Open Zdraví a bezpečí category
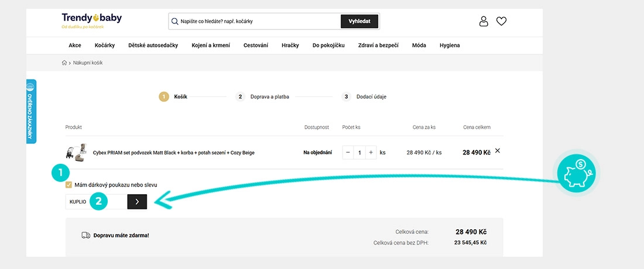This screenshot has height=269, width=644. (378, 46)
